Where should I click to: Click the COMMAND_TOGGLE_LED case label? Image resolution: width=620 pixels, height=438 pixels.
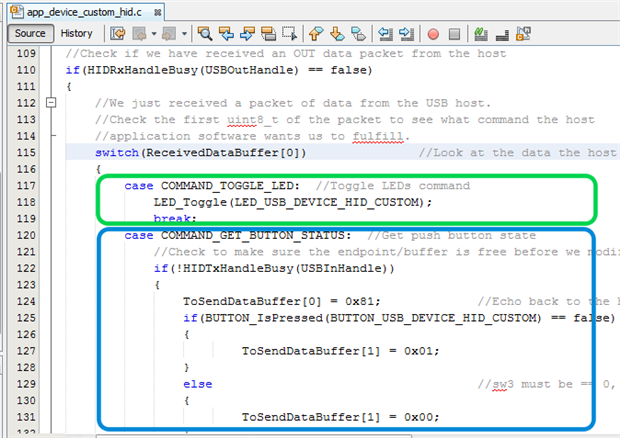(x=227, y=186)
